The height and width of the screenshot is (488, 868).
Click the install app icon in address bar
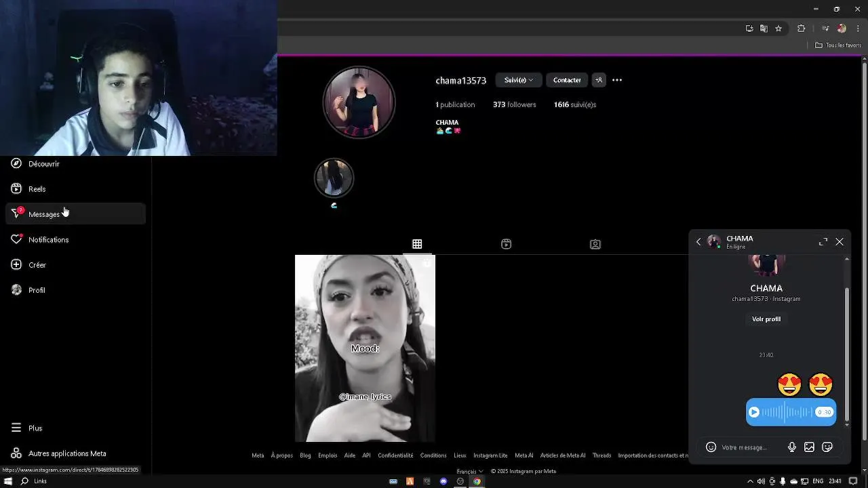coord(749,28)
